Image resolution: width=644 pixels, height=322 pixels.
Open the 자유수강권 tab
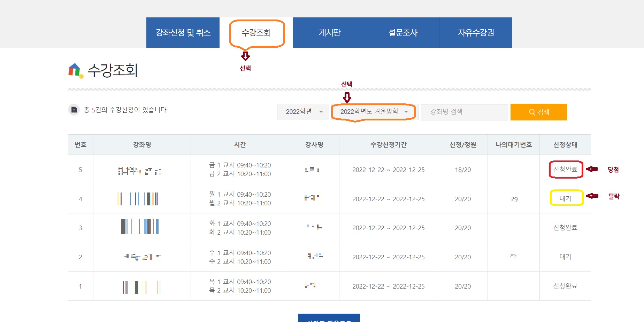click(x=476, y=33)
